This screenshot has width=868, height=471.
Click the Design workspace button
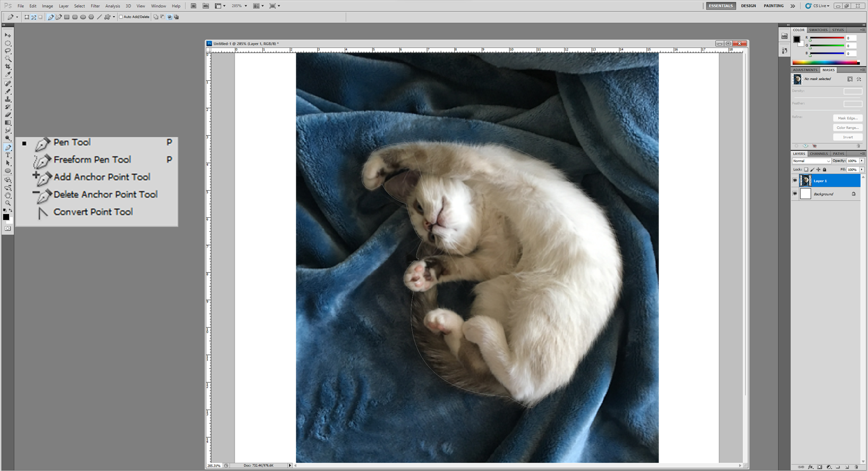748,6
